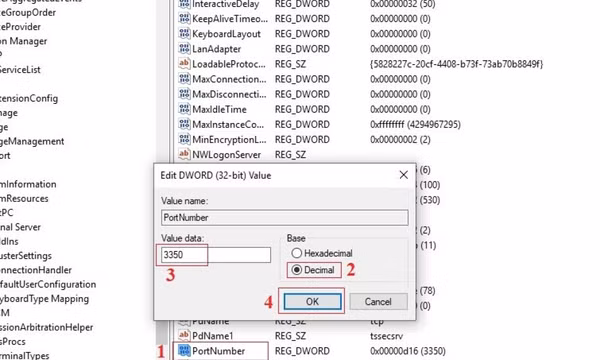Viewport: 600px width, 360px height.
Task: Close the Edit DWORD dialog with X
Action: [x=403, y=175]
